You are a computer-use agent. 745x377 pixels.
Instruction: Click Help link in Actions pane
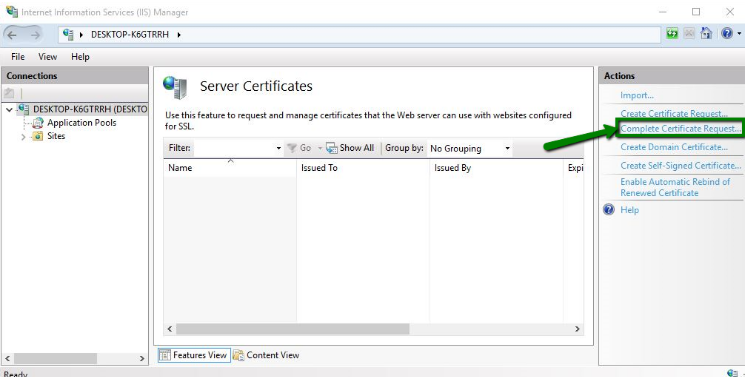630,210
